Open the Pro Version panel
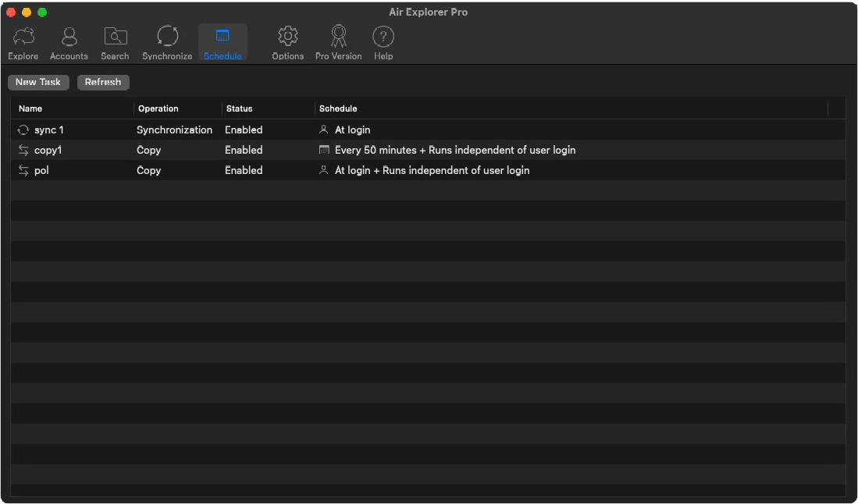The width and height of the screenshot is (858, 504). (x=338, y=42)
